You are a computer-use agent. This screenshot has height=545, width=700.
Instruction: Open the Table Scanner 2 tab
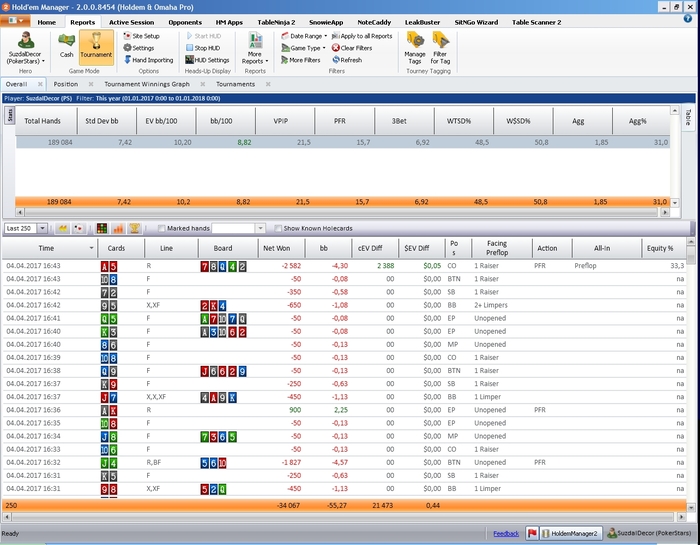[536, 22]
